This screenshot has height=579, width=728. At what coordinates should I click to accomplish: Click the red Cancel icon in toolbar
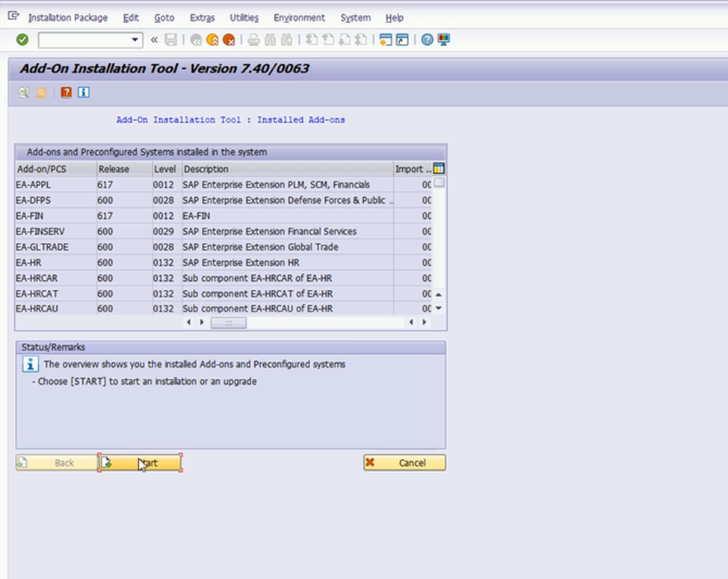(229, 40)
